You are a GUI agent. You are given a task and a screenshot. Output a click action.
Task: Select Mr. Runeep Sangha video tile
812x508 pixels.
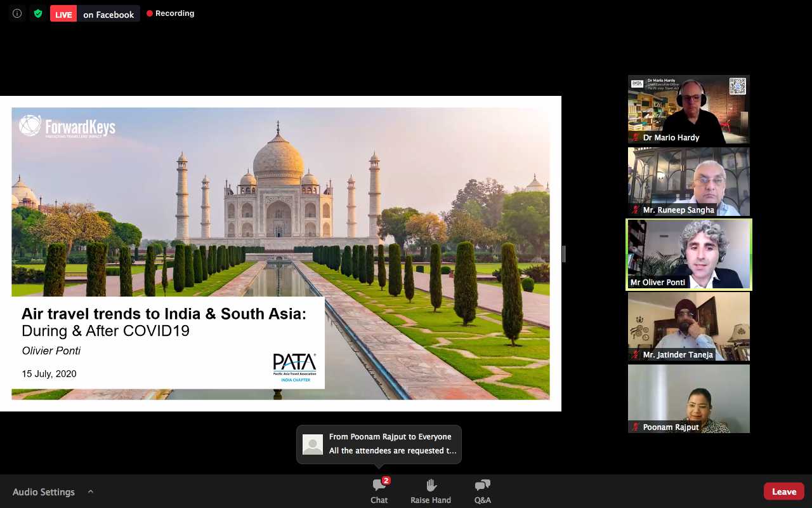coord(688,182)
